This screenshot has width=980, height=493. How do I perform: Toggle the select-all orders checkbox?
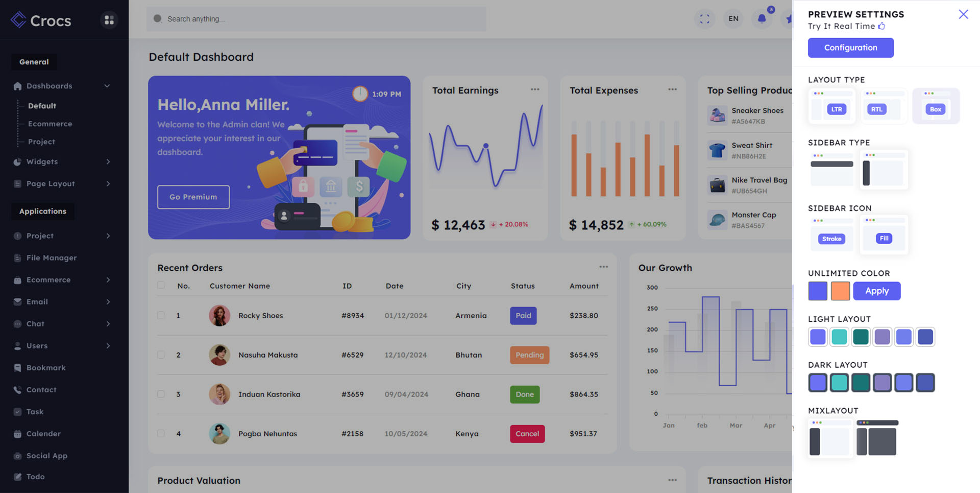tap(161, 286)
